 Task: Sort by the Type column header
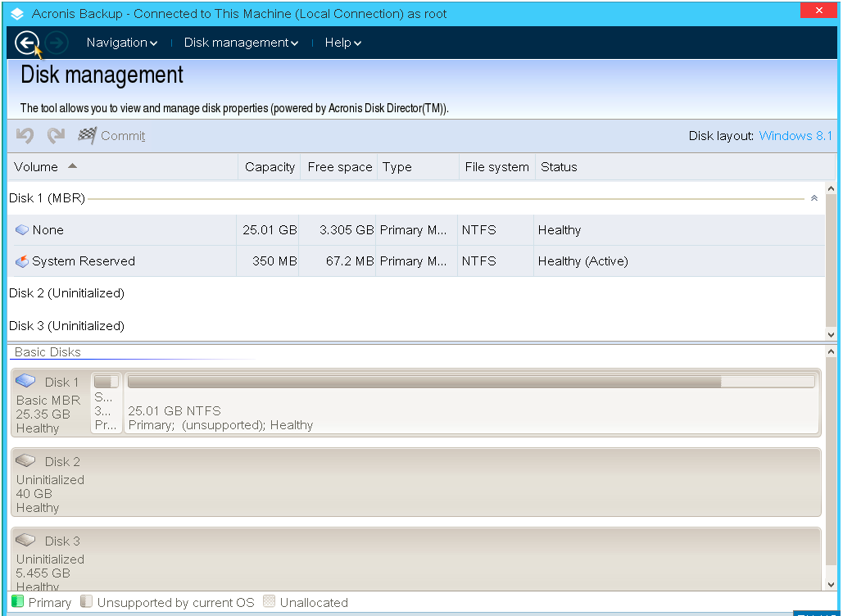(x=419, y=166)
